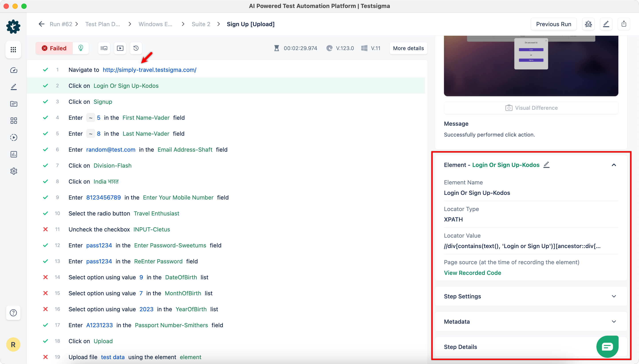The height and width of the screenshot is (364, 639).
Task: Play the run video recording icon
Action: point(120,48)
